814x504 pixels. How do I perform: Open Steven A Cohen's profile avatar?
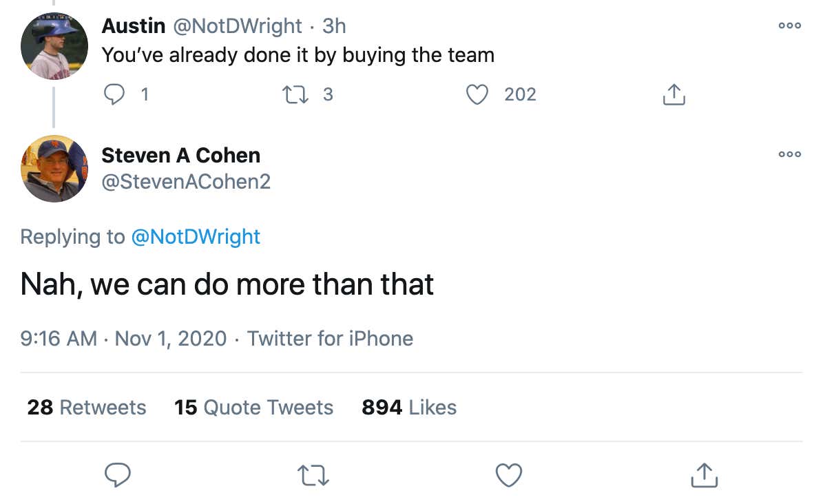(54, 168)
